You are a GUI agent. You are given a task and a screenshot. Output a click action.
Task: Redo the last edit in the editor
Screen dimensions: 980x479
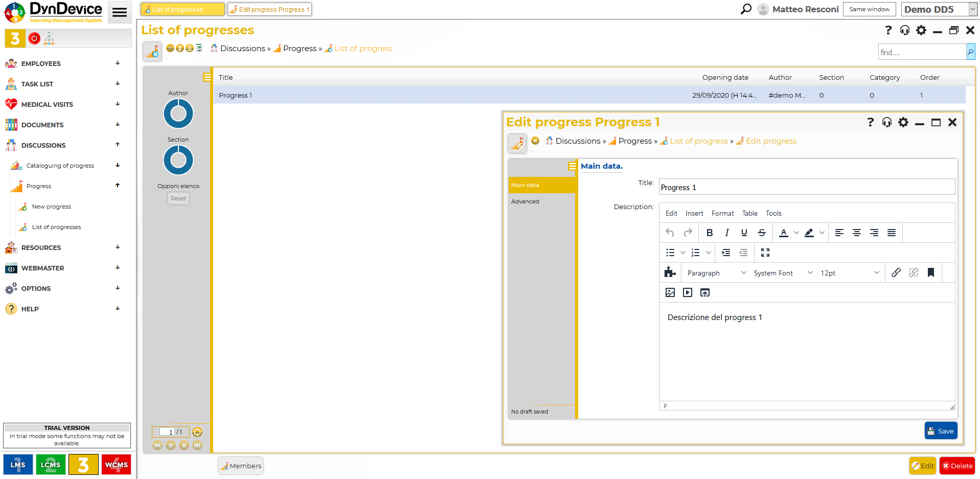pos(688,233)
